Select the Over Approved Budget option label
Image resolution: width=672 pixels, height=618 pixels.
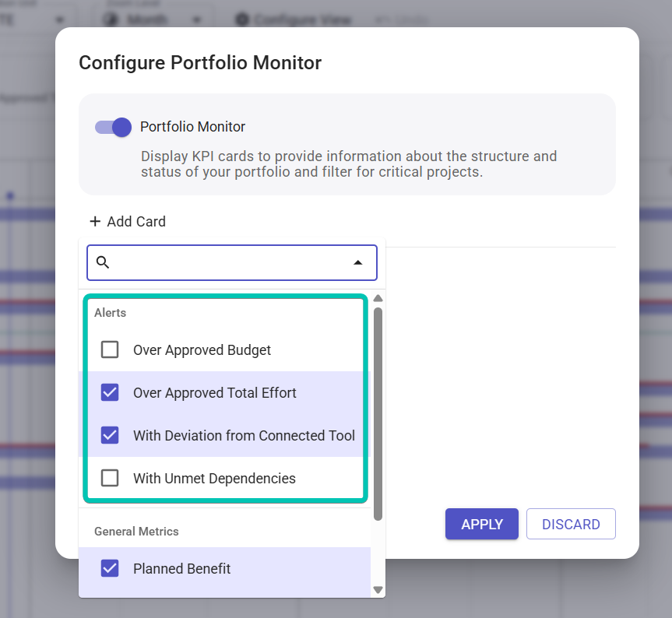point(202,350)
